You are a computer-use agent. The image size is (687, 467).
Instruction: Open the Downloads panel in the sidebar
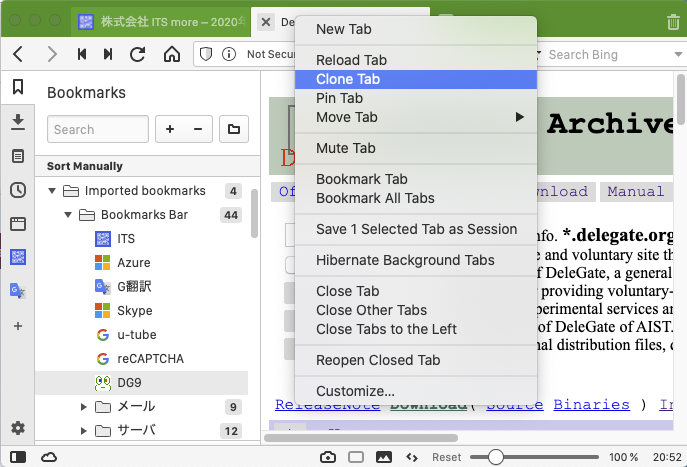tap(17, 121)
